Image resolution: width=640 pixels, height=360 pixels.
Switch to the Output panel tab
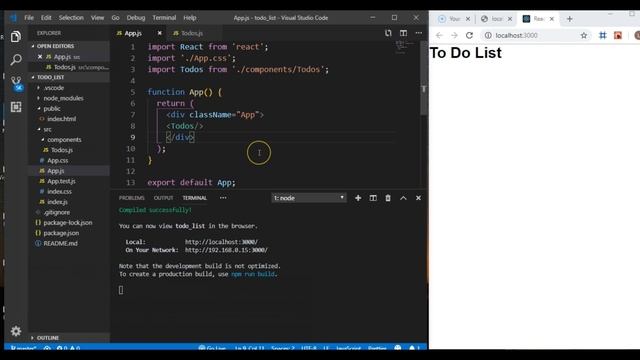pos(163,198)
